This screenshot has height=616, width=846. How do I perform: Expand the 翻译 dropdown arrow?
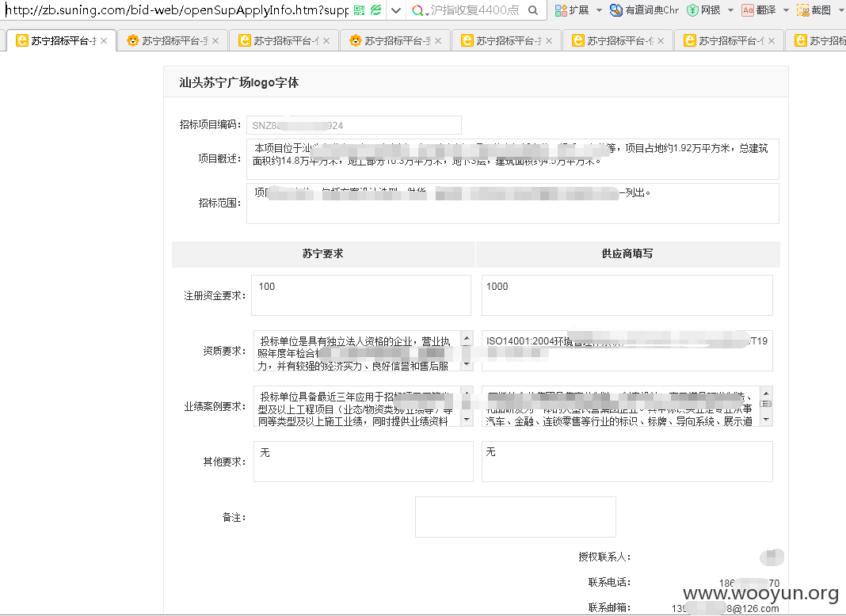(786, 10)
